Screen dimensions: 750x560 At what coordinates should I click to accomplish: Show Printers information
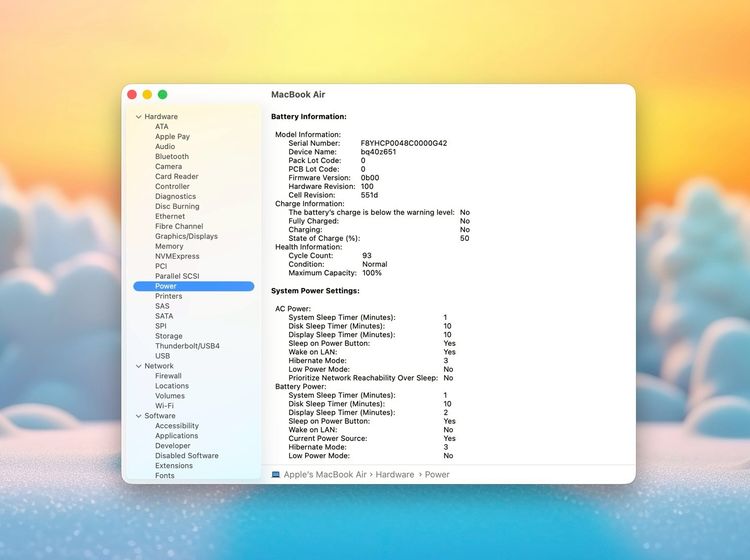pyautogui.click(x=168, y=296)
